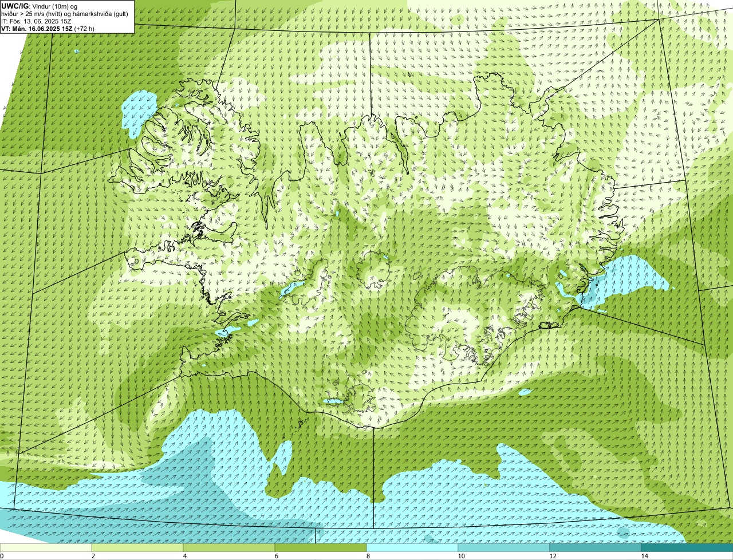Click the '2' tick label on color scale
The image size is (733, 560).
click(93, 556)
